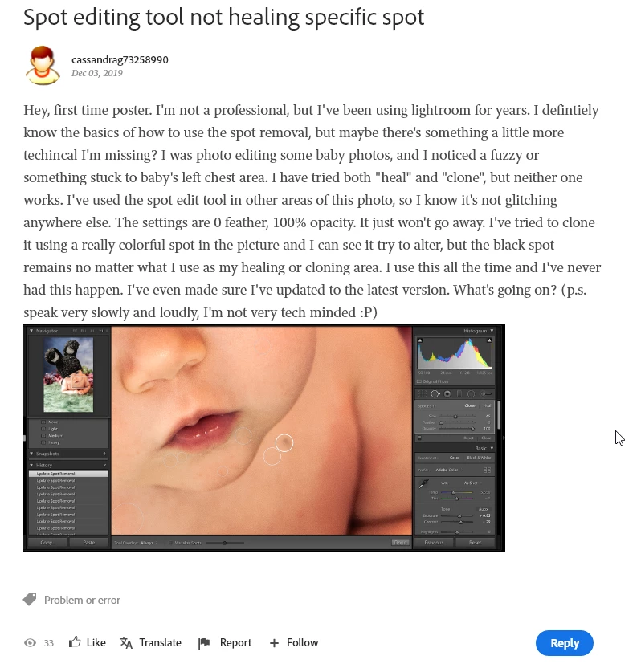Select the Crop Overlay grid icon
Screen dimensions: 641x672
point(423,394)
